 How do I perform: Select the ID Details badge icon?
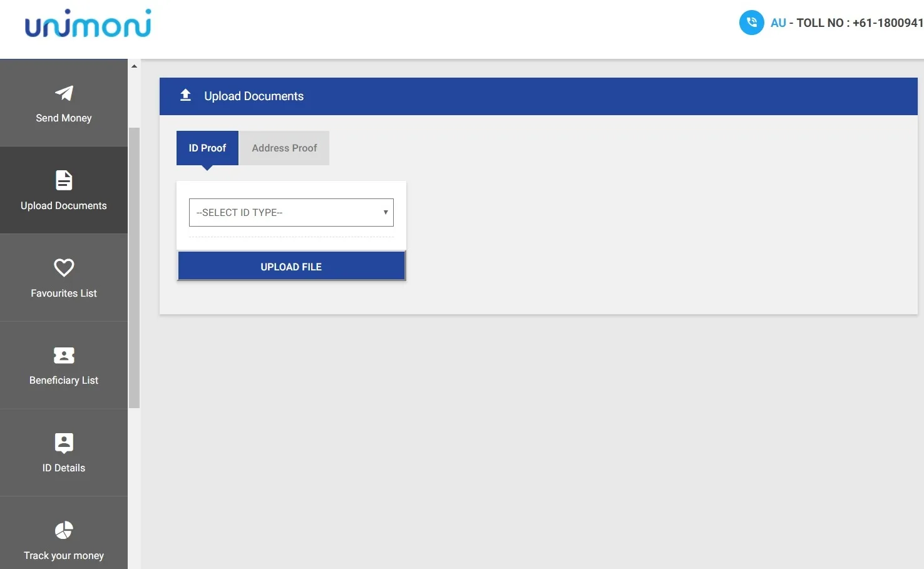(x=63, y=443)
